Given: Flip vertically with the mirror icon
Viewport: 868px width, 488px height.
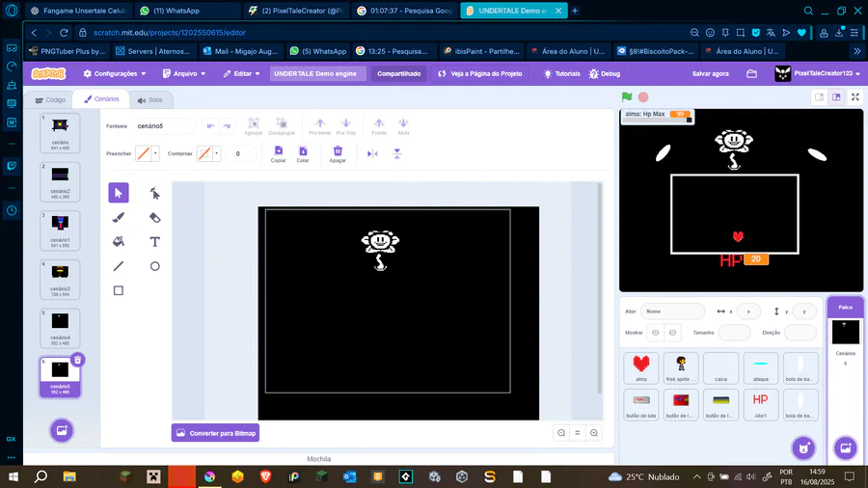Looking at the screenshot, I should tap(397, 153).
